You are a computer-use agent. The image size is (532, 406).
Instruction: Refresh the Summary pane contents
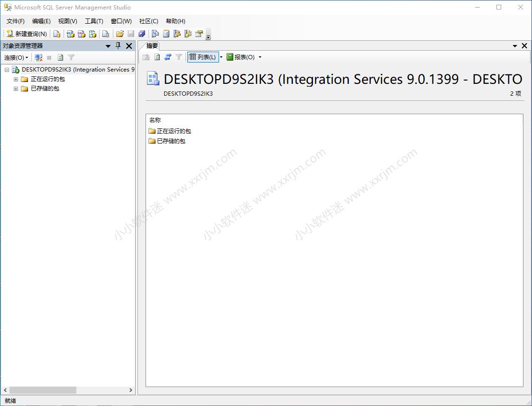pyautogui.click(x=156, y=57)
